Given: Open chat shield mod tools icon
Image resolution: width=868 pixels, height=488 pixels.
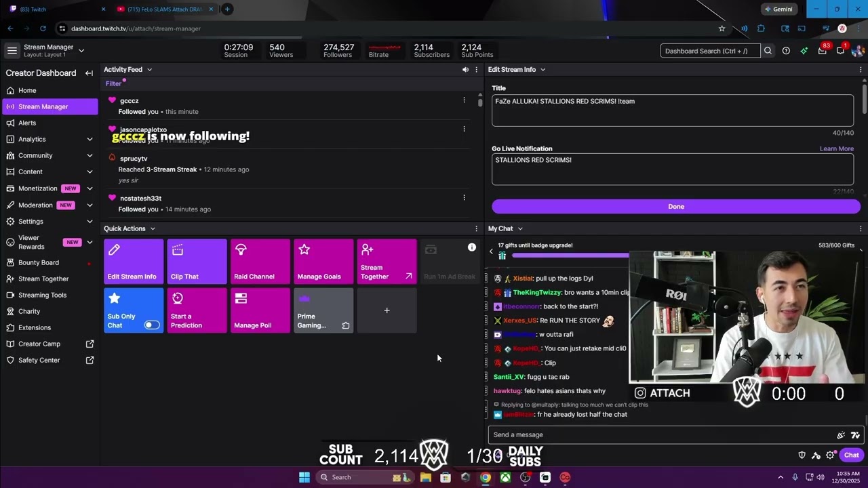Looking at the screenshot, I should pyautogui.click(x=802, y=455).
